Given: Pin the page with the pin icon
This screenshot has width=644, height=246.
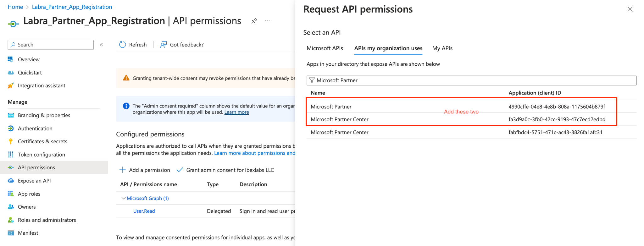Looking at the screenshot, I should 254,21.
